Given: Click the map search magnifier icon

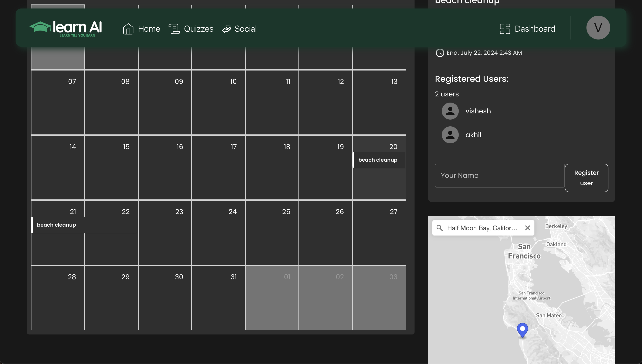Looking at the screenshot, I should click(x=440, y=228).
